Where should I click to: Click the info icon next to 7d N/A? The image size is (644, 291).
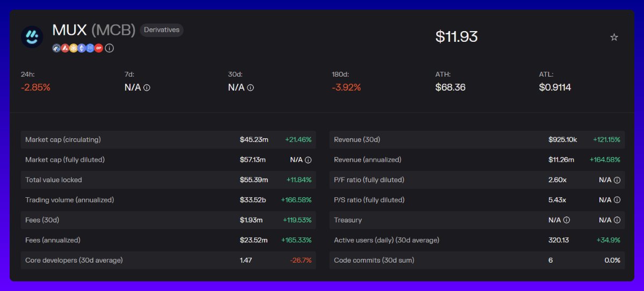(x=147, y=87)
